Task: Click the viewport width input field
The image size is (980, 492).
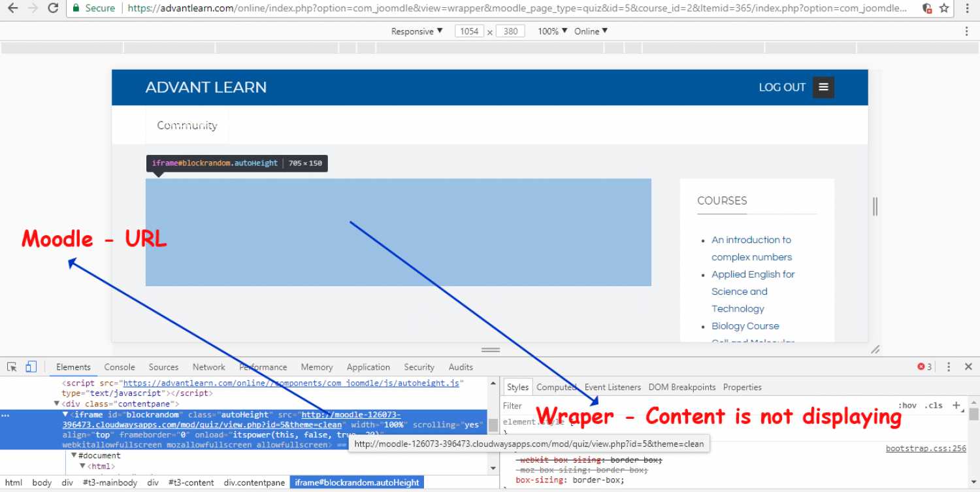Action: coord(470,31)
